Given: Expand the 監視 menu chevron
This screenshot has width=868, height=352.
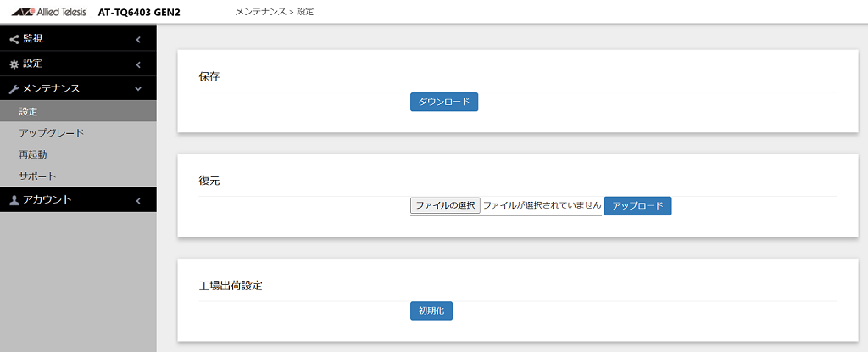Looking at the screenshot, I should click(138, 39).
